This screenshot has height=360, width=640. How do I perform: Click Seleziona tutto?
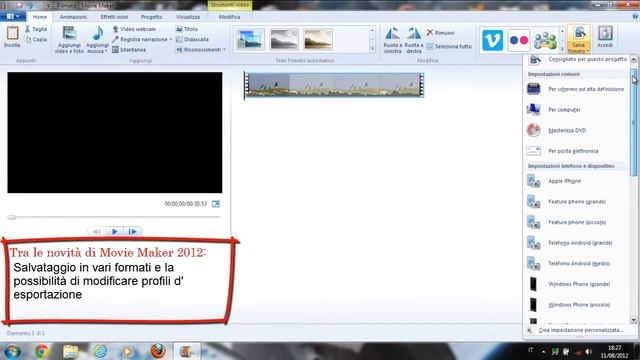point(449,47)
